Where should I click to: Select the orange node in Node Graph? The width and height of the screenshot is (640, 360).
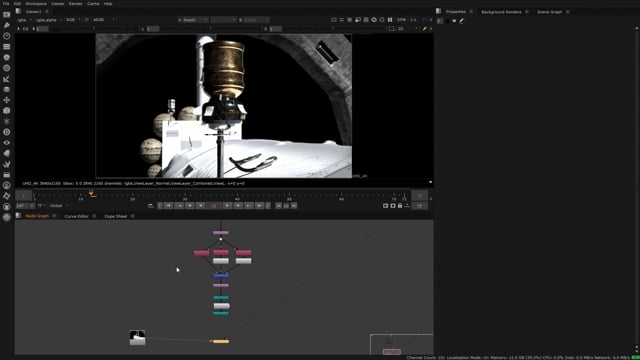tap(221, 341)
